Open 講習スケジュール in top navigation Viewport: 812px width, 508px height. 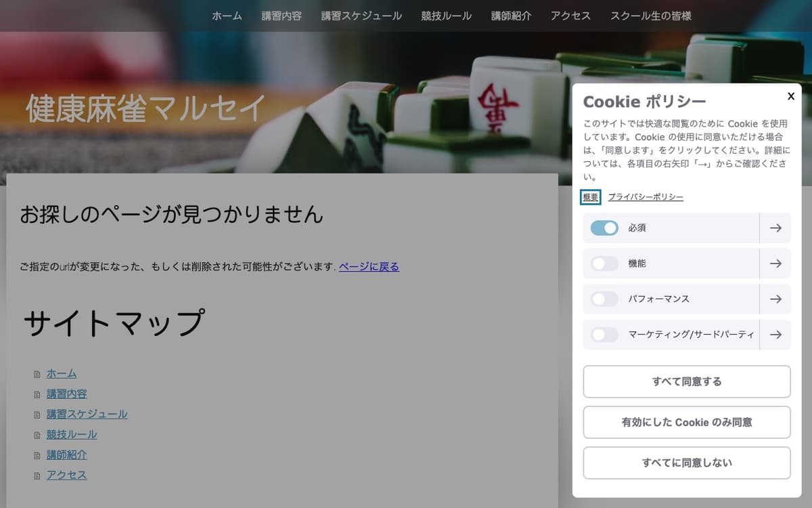[x=361, y=16]
